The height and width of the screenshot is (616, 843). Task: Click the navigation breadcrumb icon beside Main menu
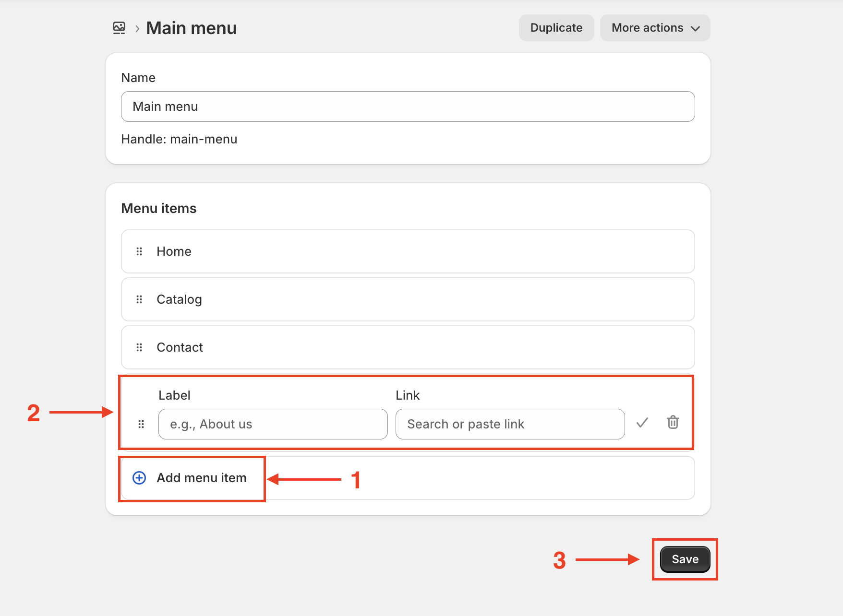(119, 28)
